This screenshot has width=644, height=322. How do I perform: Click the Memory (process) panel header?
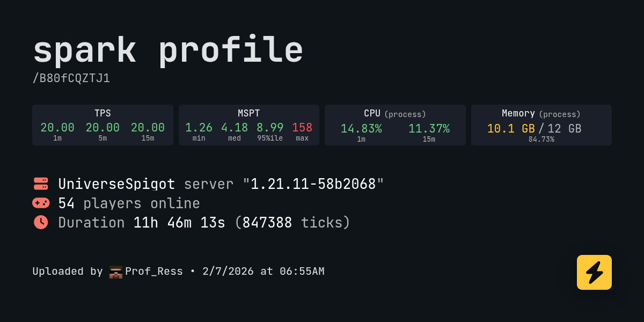pos(541,114)
